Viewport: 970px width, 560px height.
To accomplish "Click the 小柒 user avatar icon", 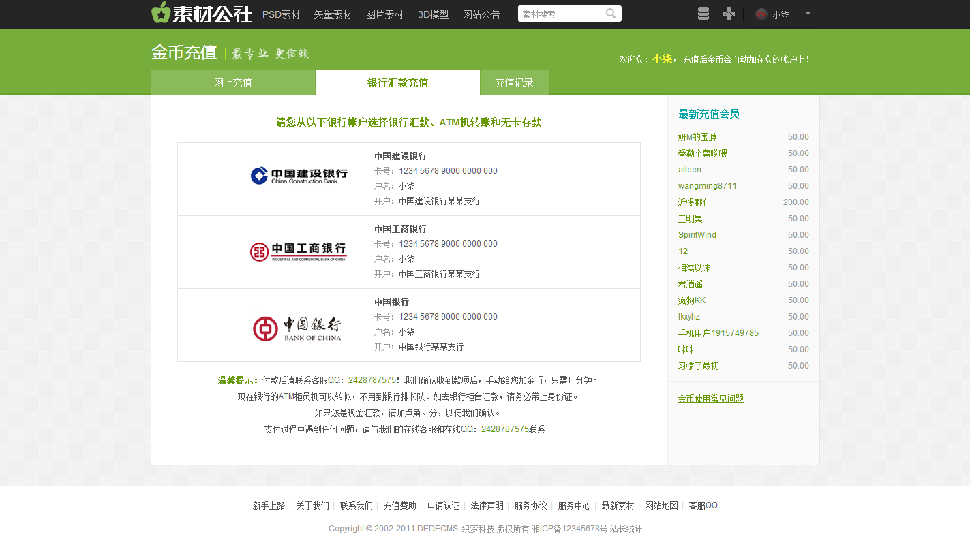I will [x=761, y=14].
